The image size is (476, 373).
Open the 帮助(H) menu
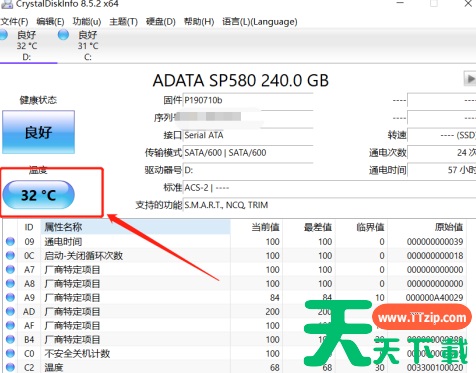pos(199,22)
